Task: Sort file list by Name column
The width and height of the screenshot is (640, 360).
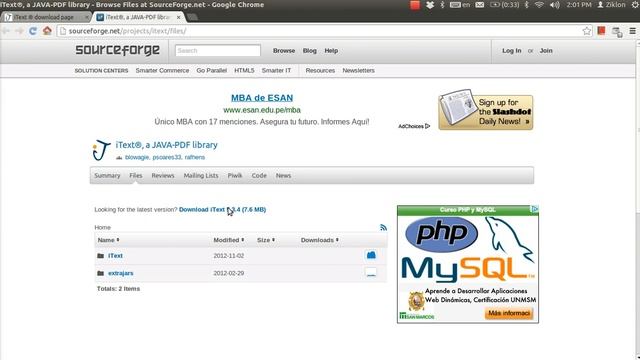Action: point(108,240)
